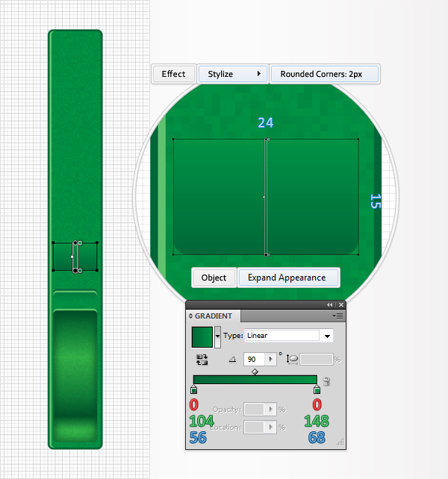
Task: Select the bright green bottom panel shape
Action: (75, 375)
